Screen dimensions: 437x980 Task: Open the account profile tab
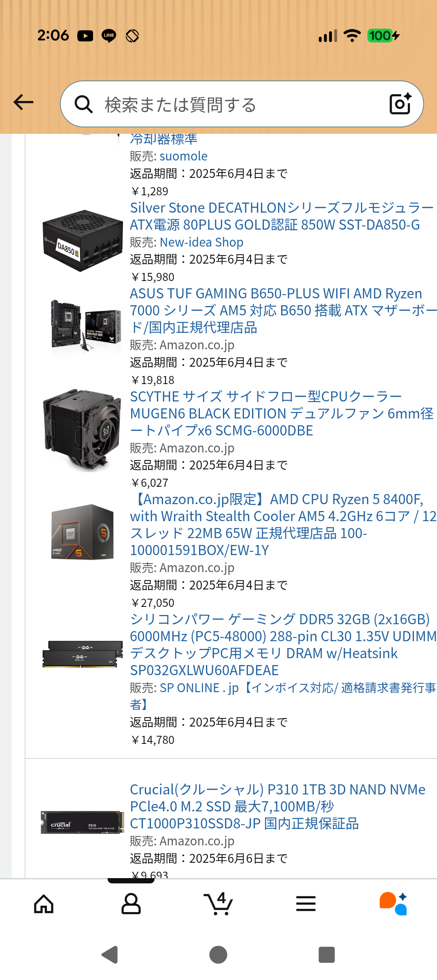[x=131, y=904]
